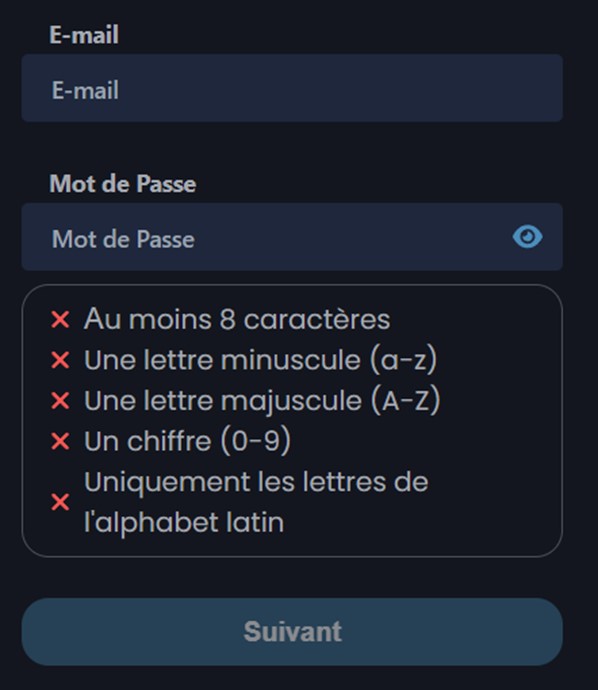598x690 pixels.
Task: Click the red X beside 'Une lettre minuscule'
Action: pos(60,360)
